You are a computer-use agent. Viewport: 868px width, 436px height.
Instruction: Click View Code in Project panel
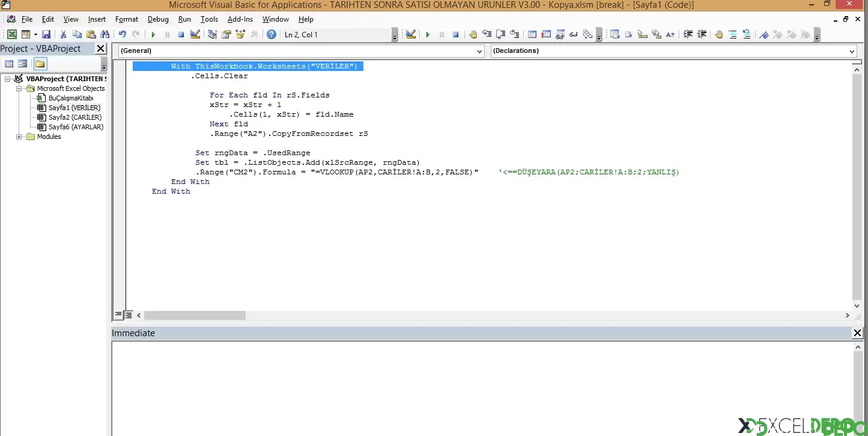coord(10,64)
